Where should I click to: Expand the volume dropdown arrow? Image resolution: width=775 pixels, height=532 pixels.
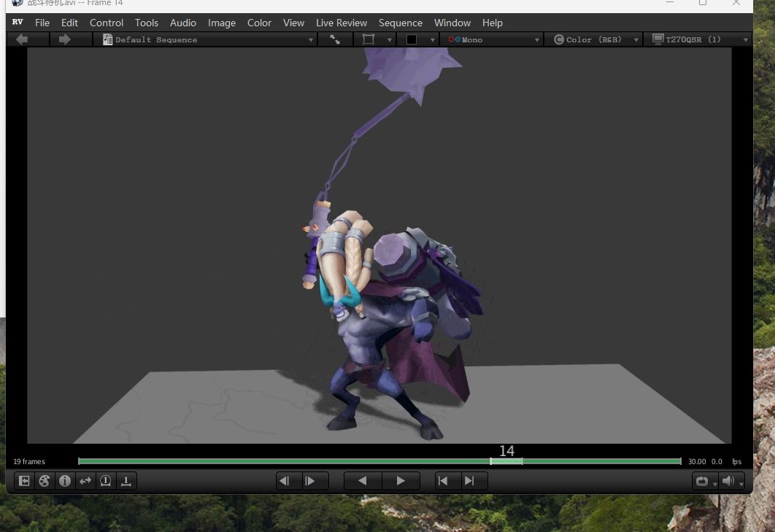pyautogui.click(x=741, y=484)
